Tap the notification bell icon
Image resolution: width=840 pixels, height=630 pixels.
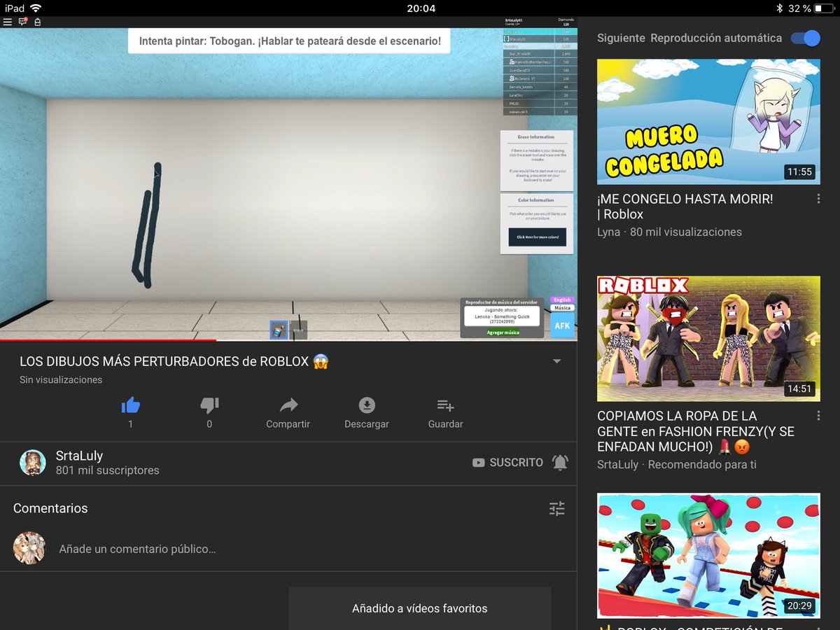click(560, 463)
